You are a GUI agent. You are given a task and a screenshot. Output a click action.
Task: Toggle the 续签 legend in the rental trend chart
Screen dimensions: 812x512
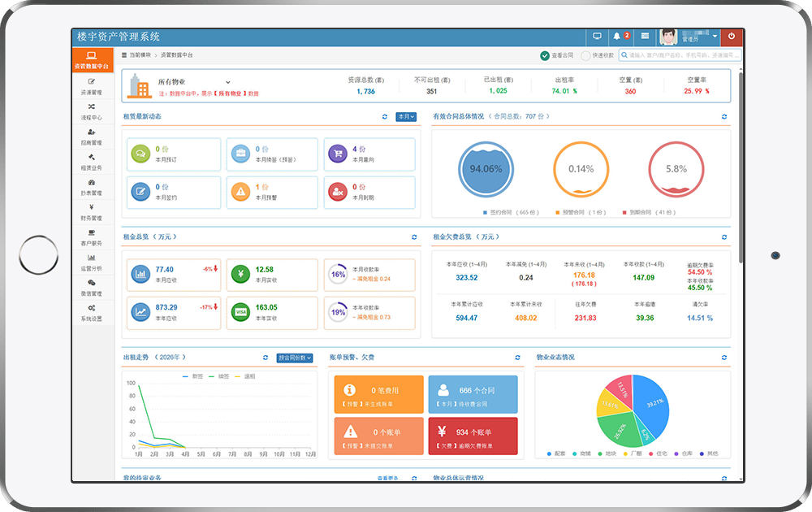coord(219,376)
